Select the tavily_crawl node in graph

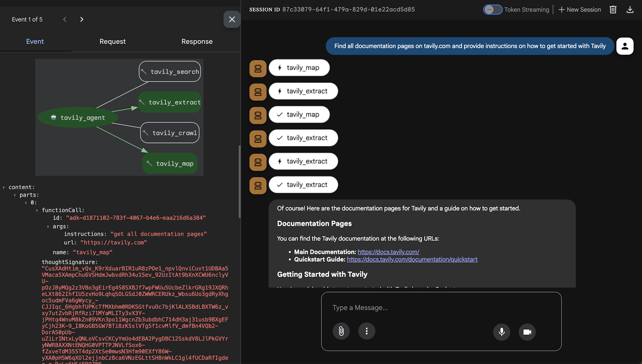(x=170, y=133)
